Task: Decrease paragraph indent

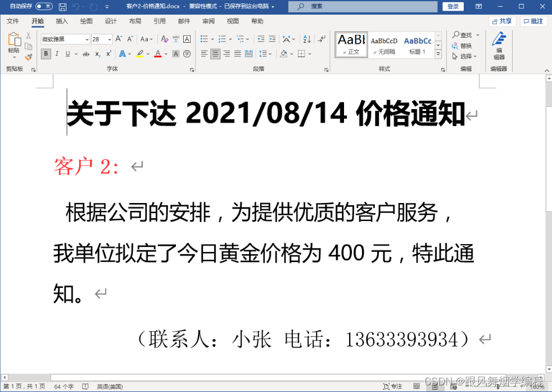Action: pos(261,39)
